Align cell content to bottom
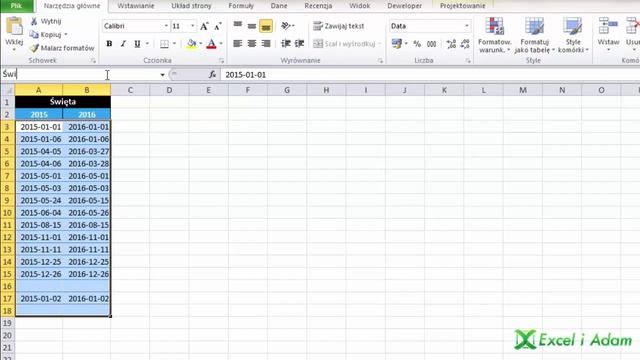This screenshot has height=360, width=640. coord(266,26)
